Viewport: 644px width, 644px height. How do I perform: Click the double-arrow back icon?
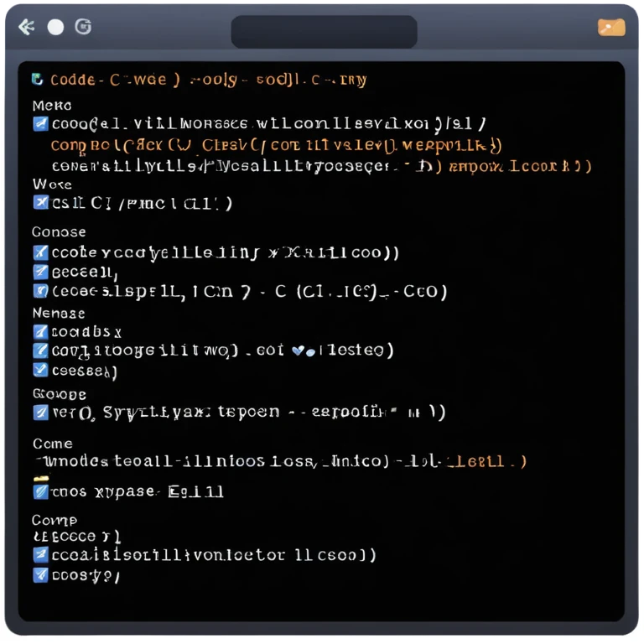click(27, 27)
